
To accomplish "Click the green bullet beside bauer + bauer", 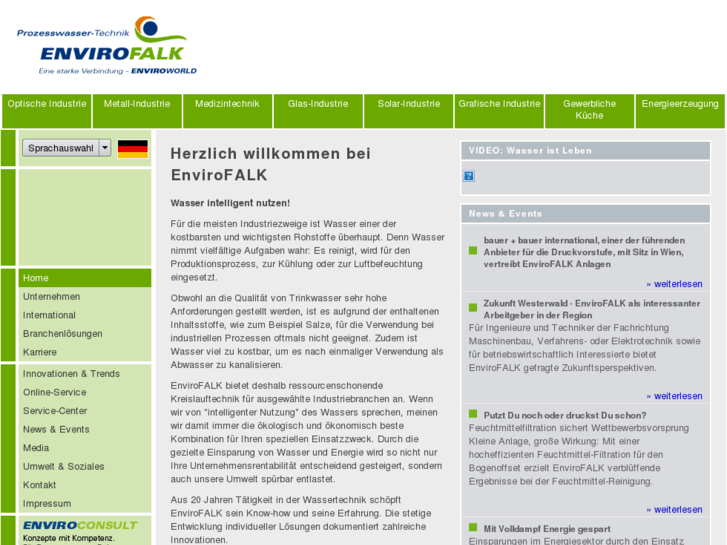I will 473,250.
